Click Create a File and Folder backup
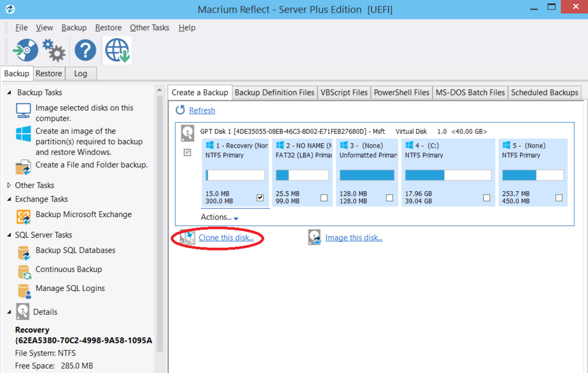Screen dimensions: 588x373 [x=91, y=165]
